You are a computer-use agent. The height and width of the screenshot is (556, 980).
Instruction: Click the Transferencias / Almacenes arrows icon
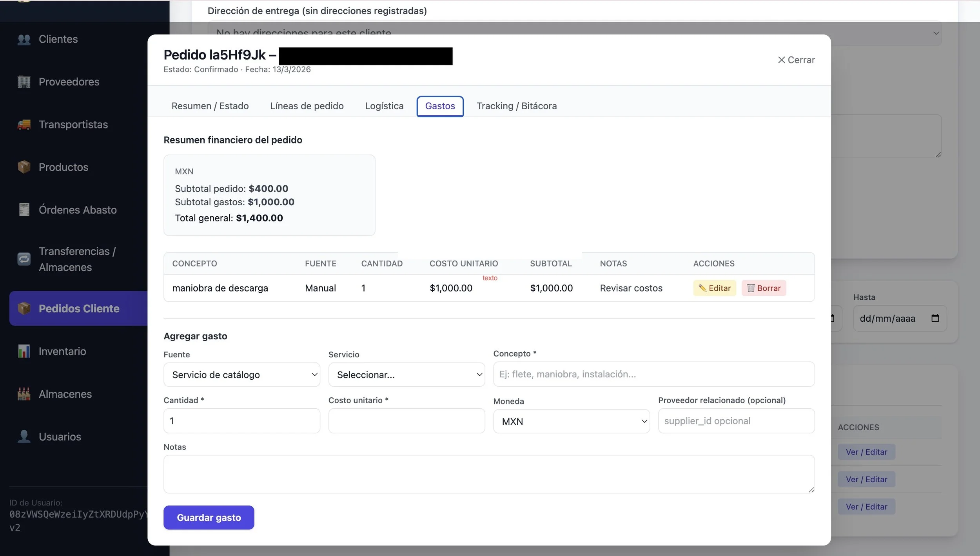[x=24, y=259]
